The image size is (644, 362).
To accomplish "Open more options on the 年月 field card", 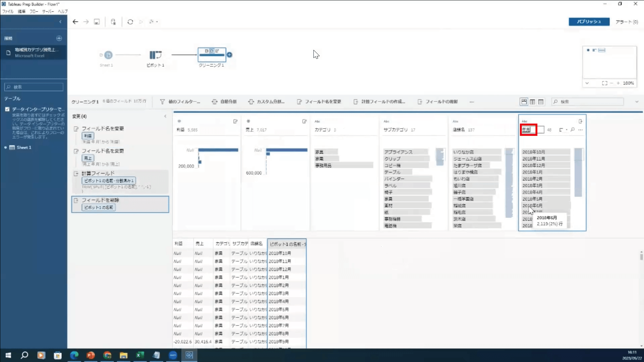I will tap(580, 130).
